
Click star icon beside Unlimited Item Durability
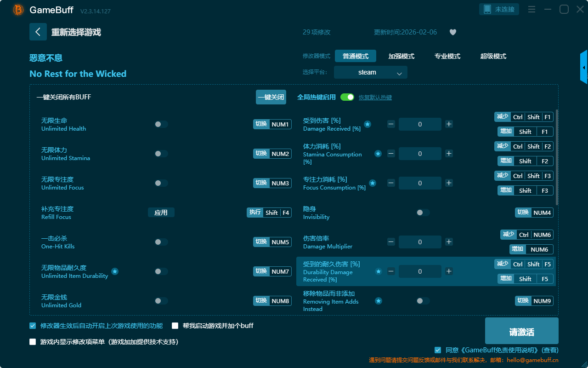click(x=115, y=271)
